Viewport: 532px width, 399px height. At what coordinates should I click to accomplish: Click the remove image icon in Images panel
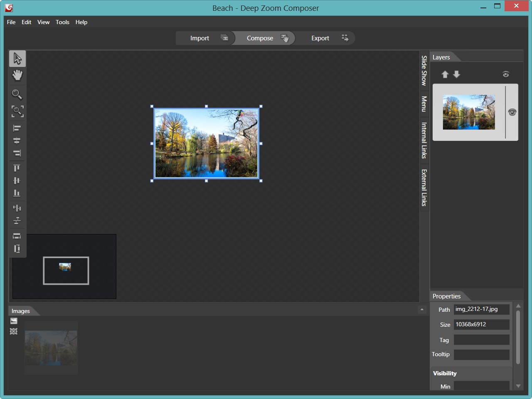14,331
